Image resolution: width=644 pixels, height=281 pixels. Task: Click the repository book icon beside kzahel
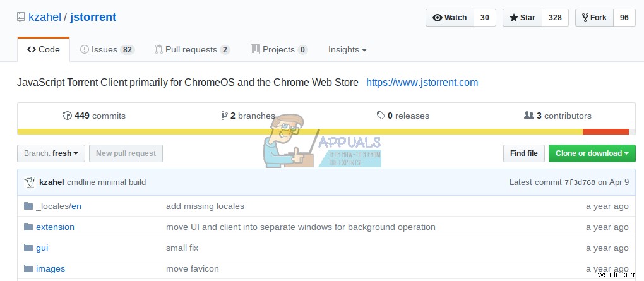coord(21,17)
